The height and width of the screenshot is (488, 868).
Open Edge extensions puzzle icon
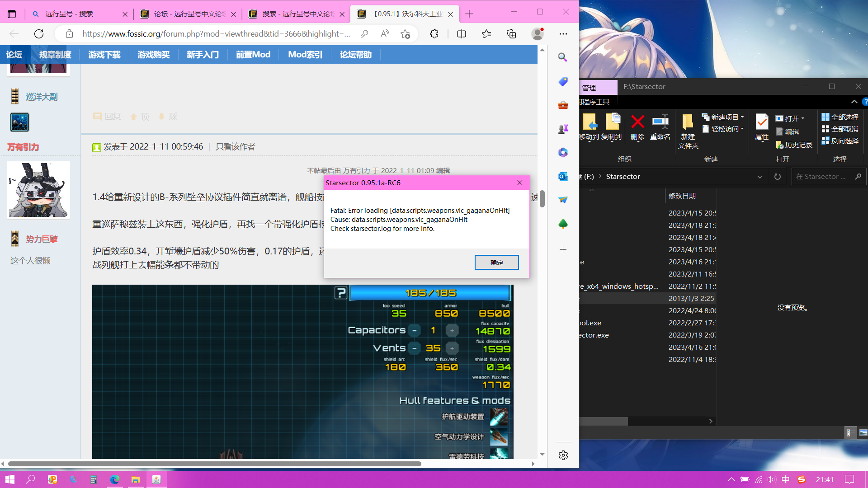pos(434,34)
